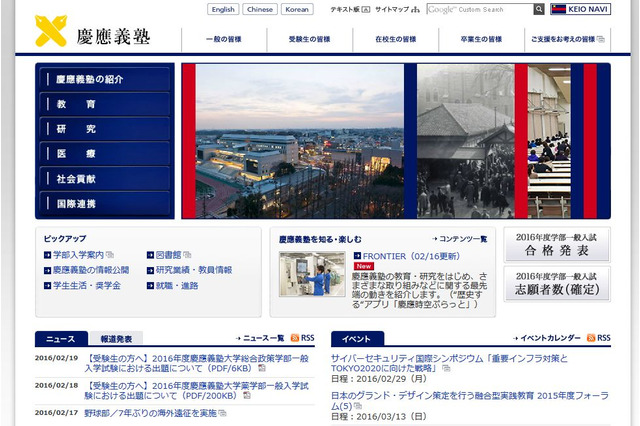Click the black-and-white historical photo
This screenshot has height=426, width=640.
pyautogui.click(x=466, y=141)
